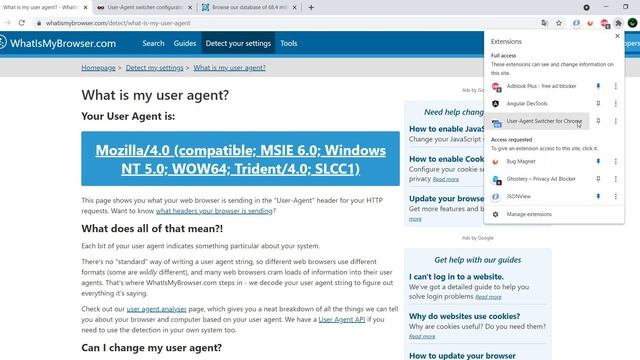The width and height of the screenshot is (640, 360).
Task: Open I can't log in to a website guide
Action: click(456, 277)
